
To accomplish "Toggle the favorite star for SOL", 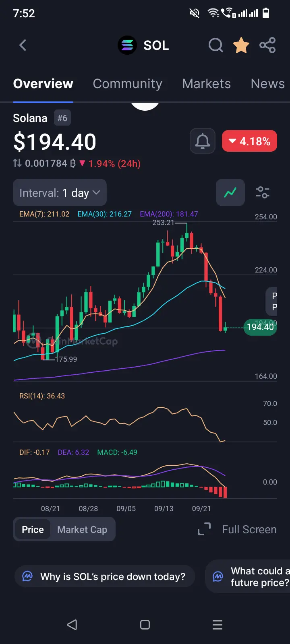I will click(x=241, y=45).
